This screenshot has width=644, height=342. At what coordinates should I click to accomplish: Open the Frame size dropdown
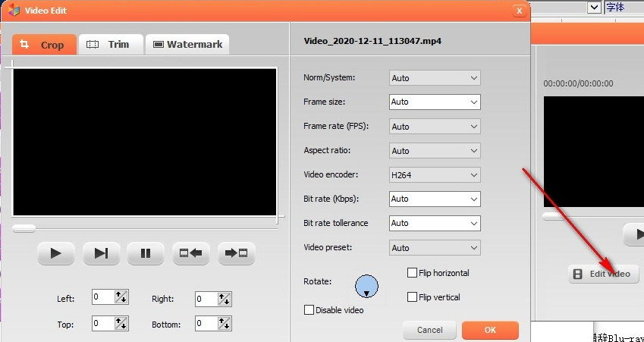435,102
